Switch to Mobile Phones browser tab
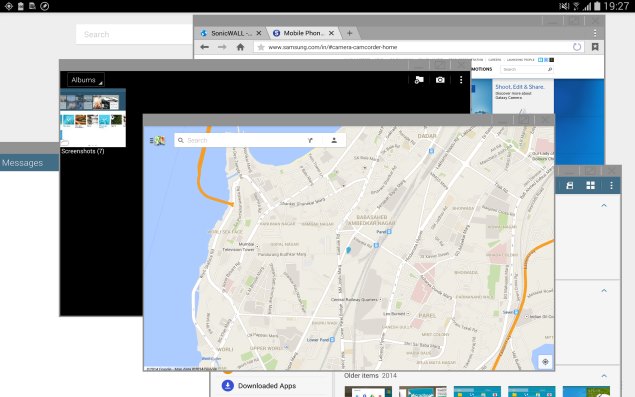 tap(304, 33)
